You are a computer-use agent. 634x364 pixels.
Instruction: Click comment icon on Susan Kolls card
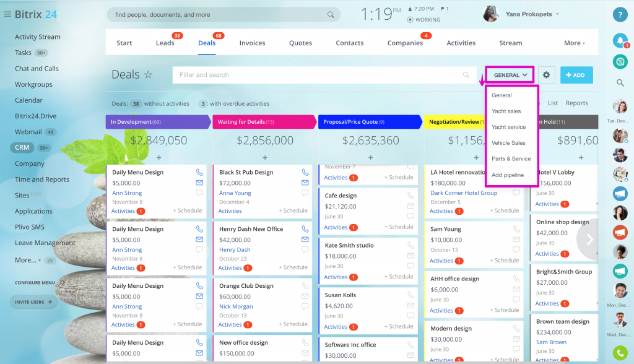coord(411,316)
